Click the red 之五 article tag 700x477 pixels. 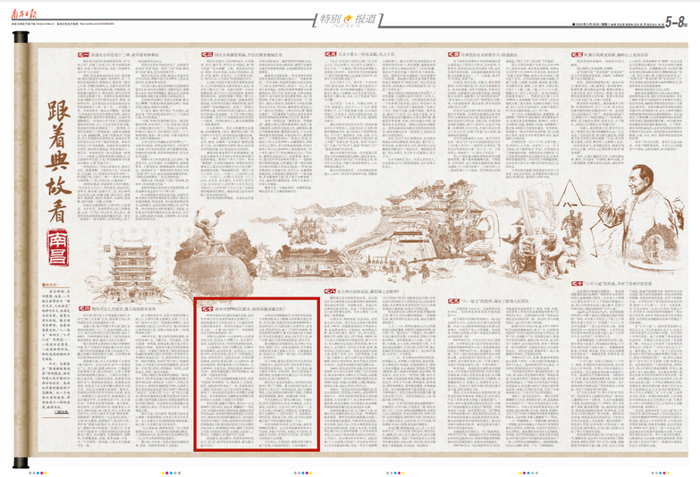click(x=577, y=54)
